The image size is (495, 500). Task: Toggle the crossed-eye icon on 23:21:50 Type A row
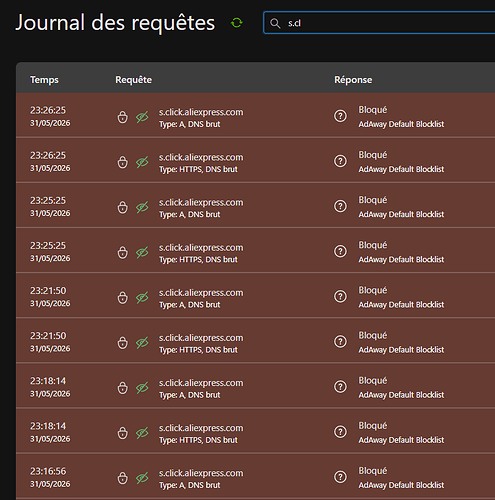coord(142,297)
